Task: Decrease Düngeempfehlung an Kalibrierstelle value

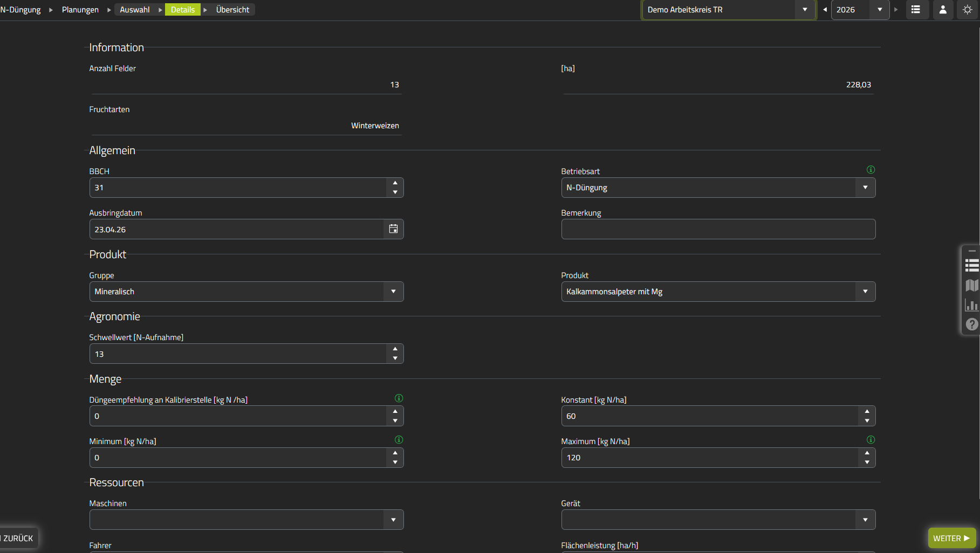Action: (395, 421)
